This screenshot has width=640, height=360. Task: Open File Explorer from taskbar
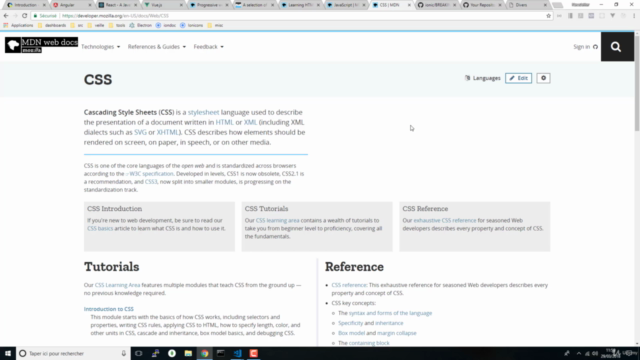pos(188,353)
